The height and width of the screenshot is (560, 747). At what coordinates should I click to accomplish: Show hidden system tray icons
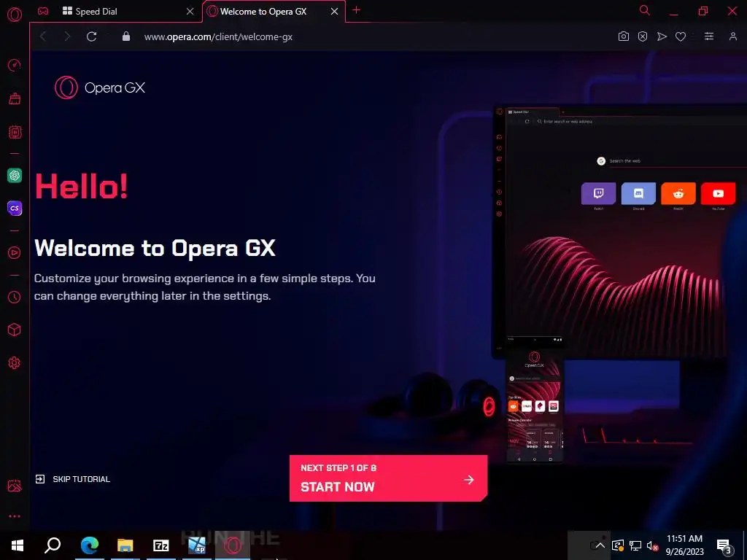[600, 545]
